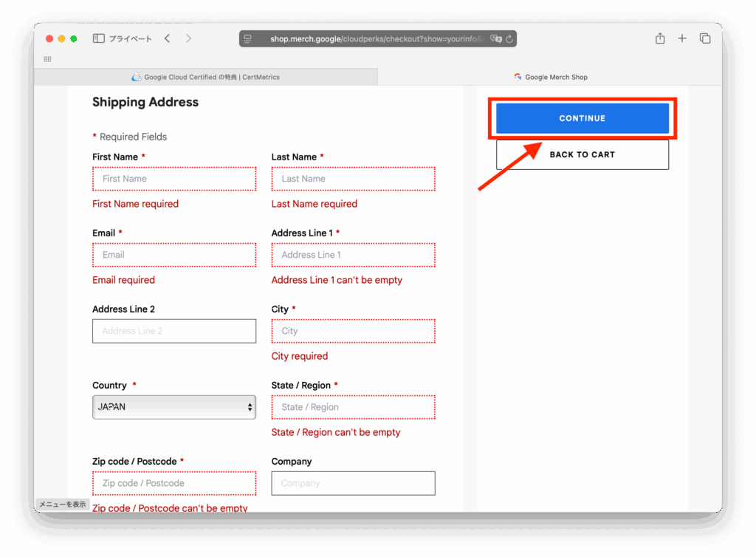This screenshot has width=756, height=557.
Task: Click the 'Last Name required' error text
Action: click(x=315, y=204)
